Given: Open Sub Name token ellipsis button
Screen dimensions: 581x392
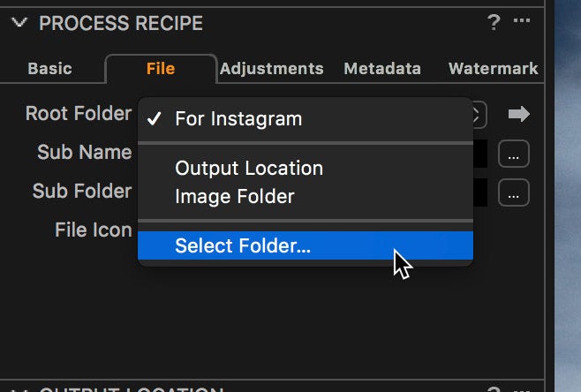Looking at the screenshot, I should (514, 154).
